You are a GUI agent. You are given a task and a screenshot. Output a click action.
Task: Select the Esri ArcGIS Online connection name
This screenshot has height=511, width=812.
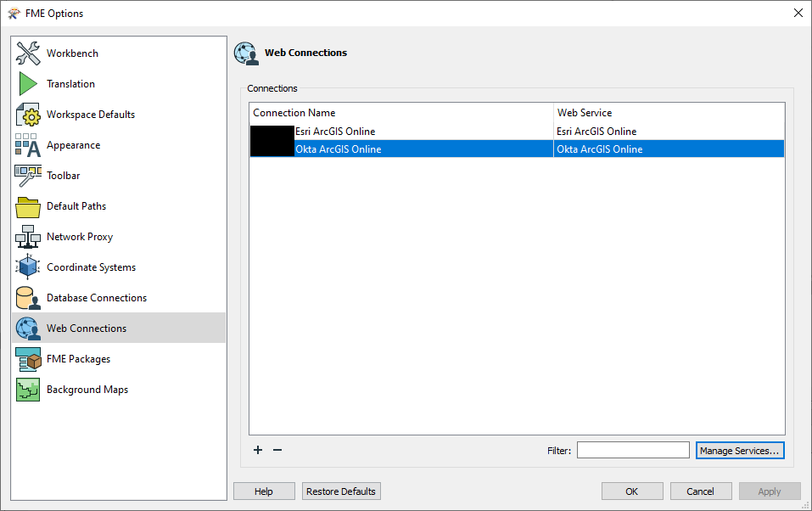pyautogui.click(x=335, y=132)
